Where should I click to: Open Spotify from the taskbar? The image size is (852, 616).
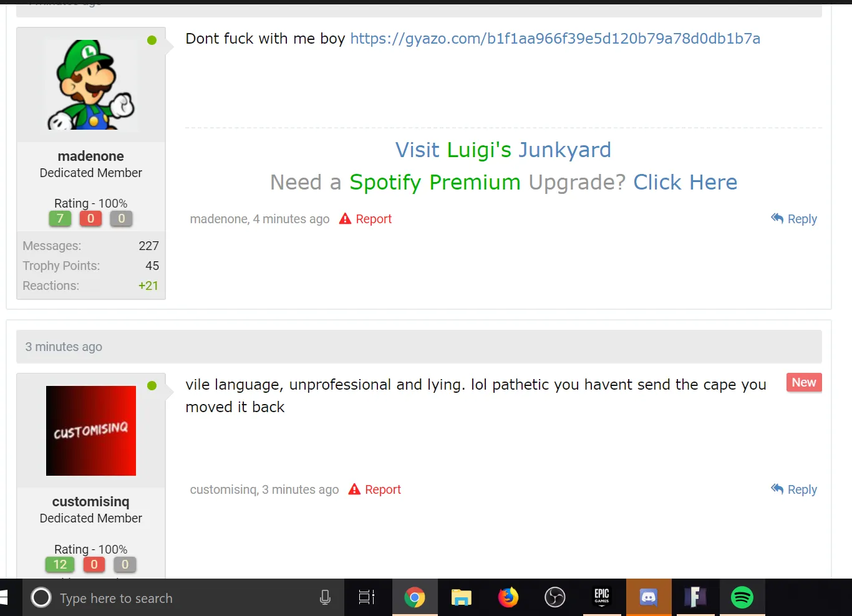742,597
